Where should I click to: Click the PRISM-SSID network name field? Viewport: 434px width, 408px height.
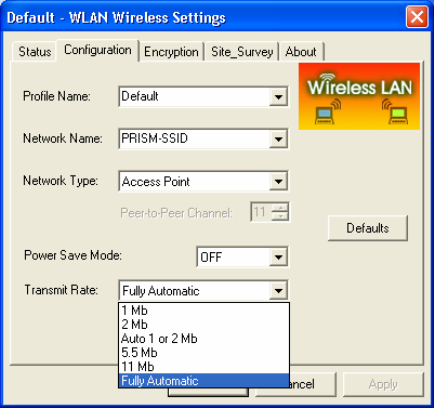(194, 139)
